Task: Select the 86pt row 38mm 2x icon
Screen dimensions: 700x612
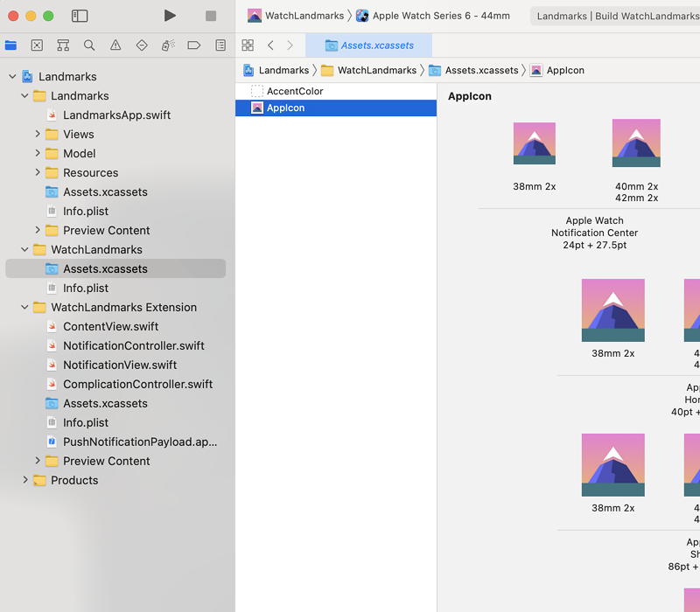Action: [613, 465]
